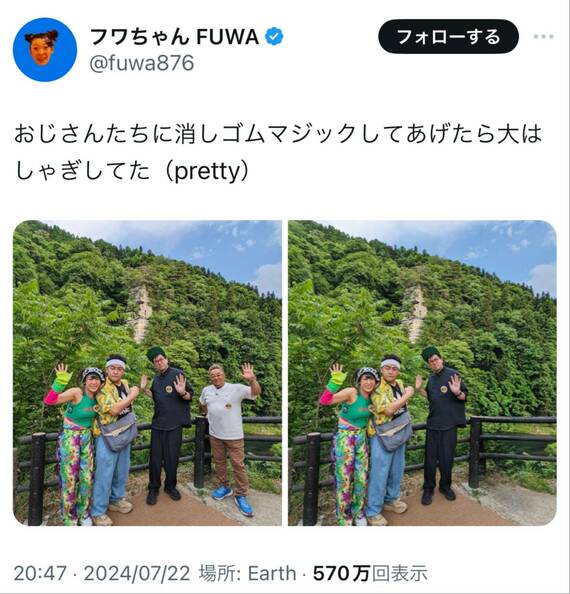Viewport: 570px width, 594px height.
Task: Click the white-shirt man in left photo
Action: pos(230,438)
